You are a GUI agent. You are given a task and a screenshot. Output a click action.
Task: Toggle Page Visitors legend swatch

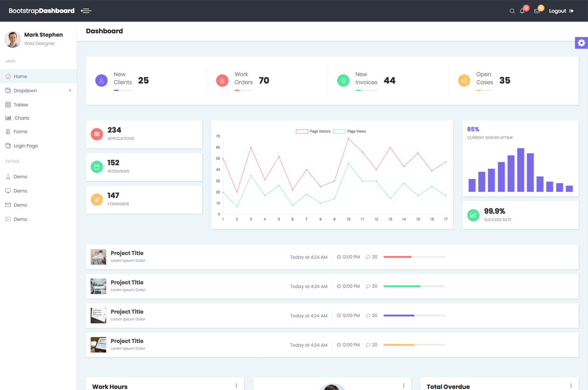coord(302,131)
